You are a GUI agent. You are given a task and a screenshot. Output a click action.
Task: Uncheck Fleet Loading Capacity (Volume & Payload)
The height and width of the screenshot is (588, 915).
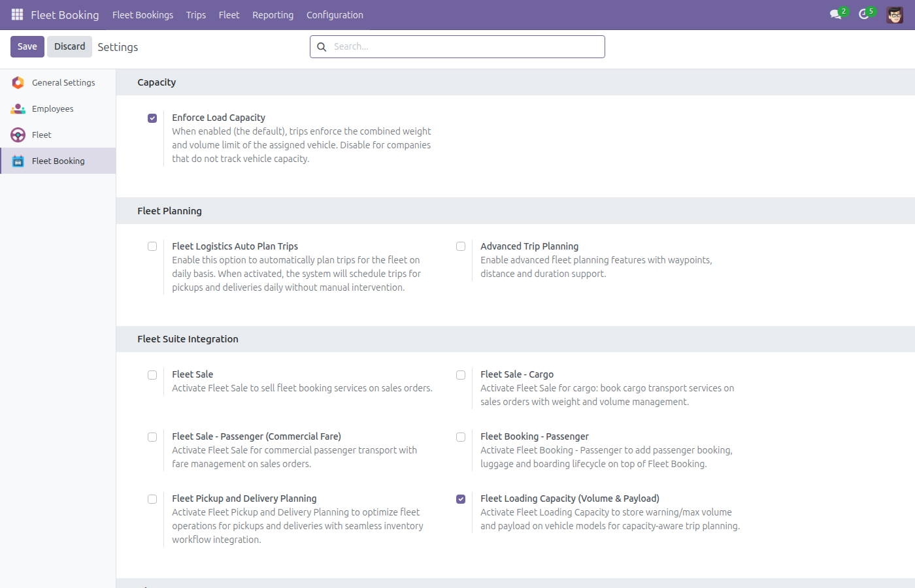tap(461, 499)
